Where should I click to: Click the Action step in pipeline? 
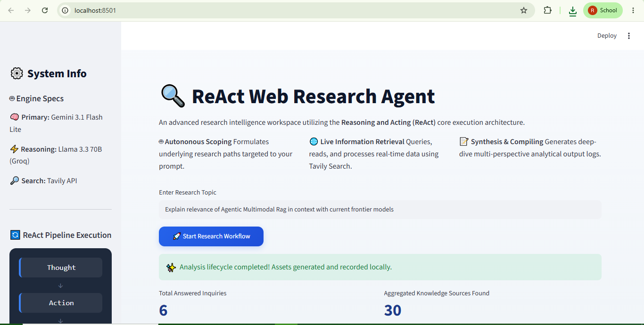pyautogui.click(x=60, y=303)
